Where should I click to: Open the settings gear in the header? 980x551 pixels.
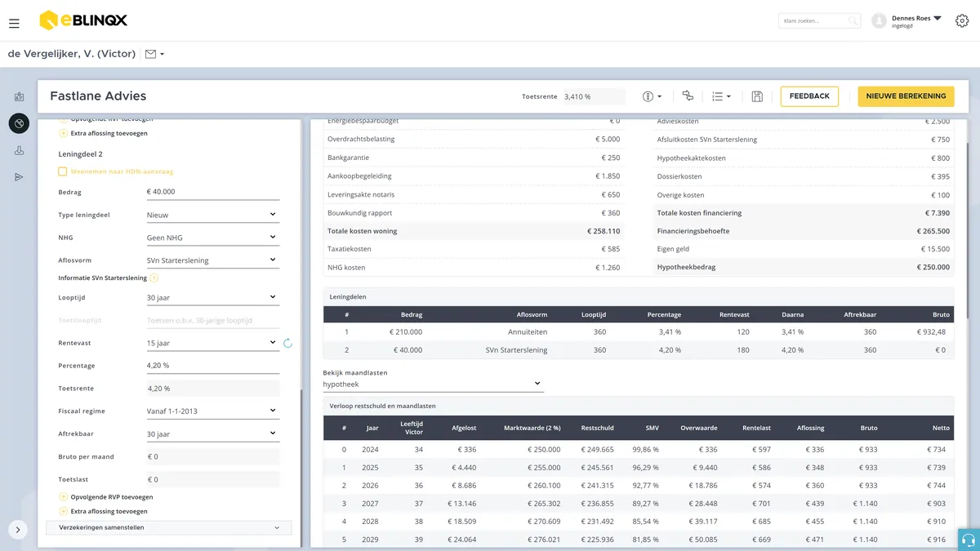pyautogui.click(x=962, y=21)
